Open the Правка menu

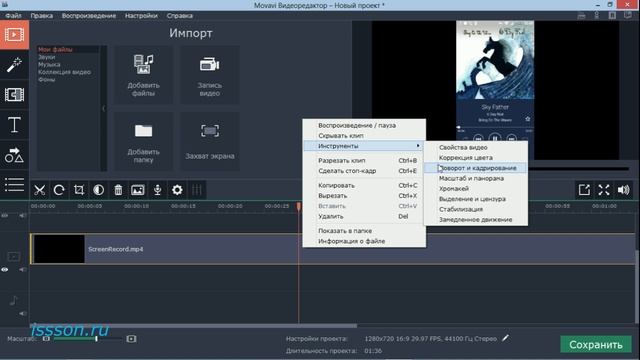[42, 16]
